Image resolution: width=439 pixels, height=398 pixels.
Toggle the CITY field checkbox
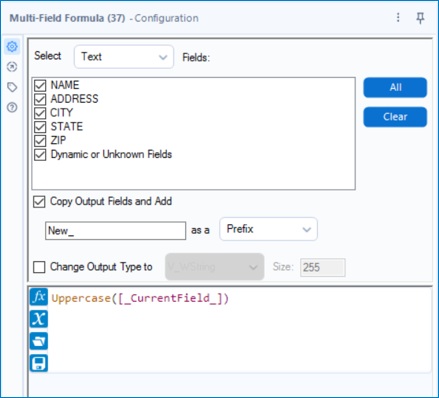[x=40, y=113]
